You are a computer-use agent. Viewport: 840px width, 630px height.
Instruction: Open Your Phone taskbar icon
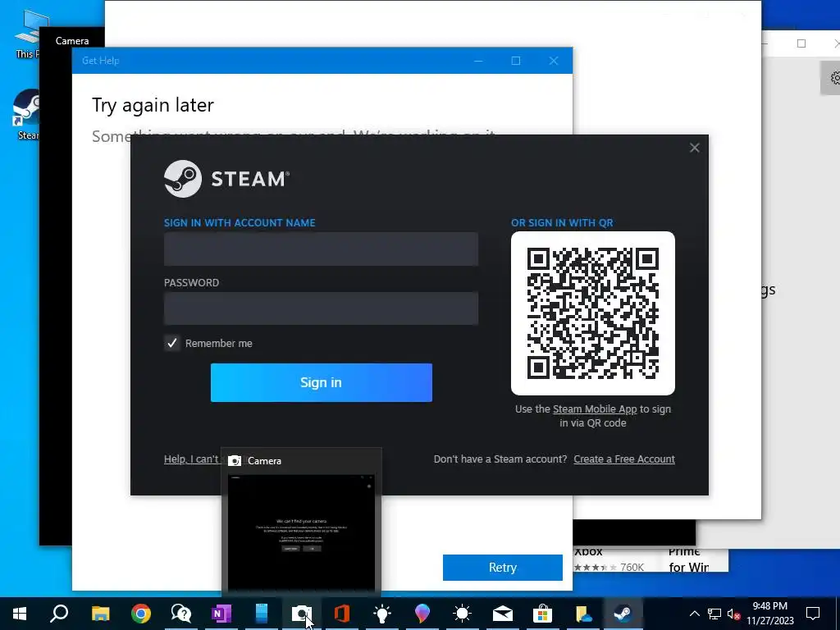coord(262,614)
